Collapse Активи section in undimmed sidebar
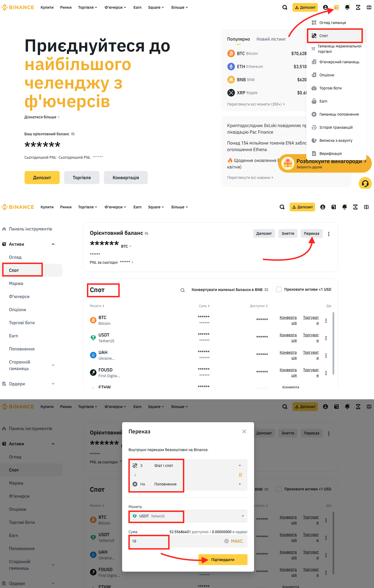374x588 pixels. 53,244
